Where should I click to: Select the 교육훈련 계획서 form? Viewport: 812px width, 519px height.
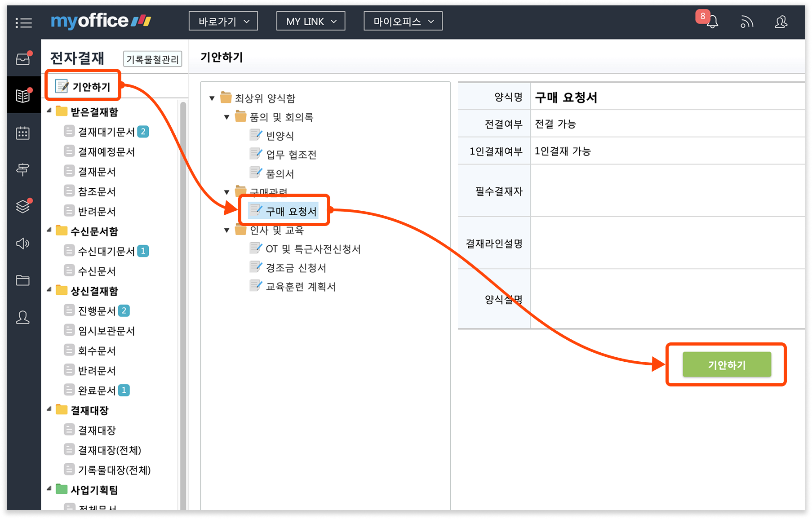click(301, 286)
